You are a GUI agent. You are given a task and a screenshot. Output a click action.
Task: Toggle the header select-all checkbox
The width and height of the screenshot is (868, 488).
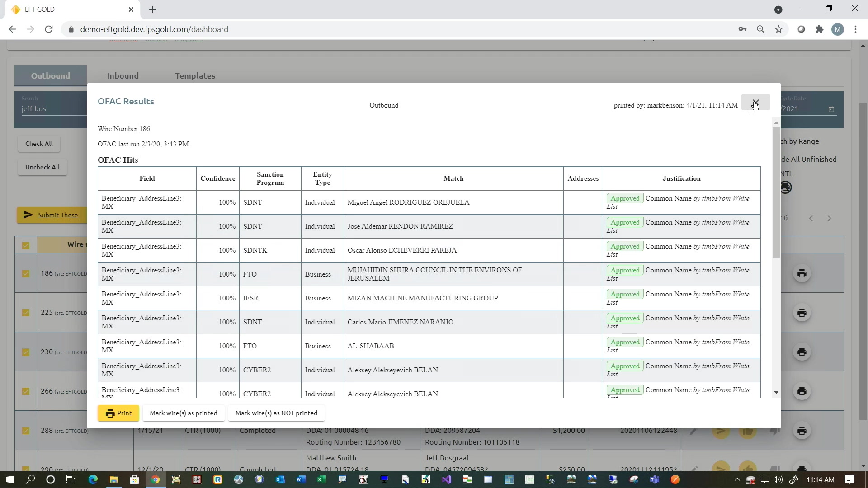click(26, 245)
